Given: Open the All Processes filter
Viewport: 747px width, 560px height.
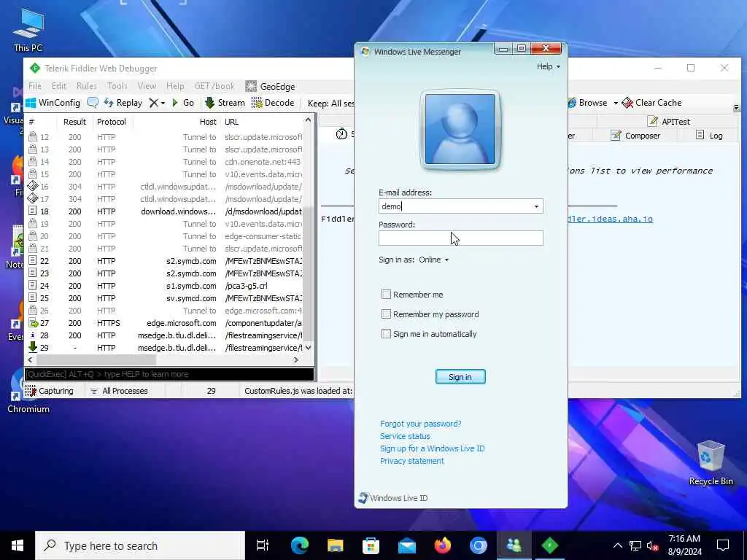Looking at the screenshot, I should click(119, 391).
